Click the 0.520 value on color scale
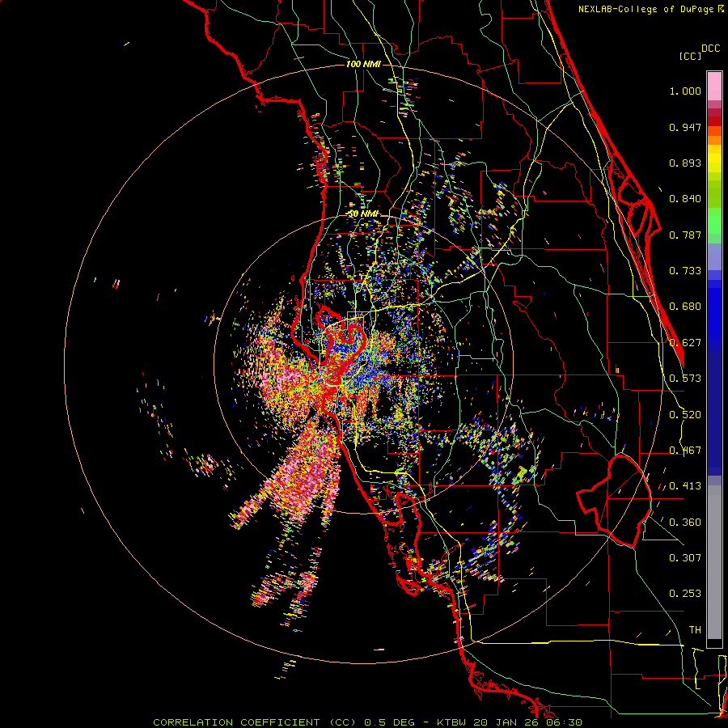Viewport: 728px width, 728px height. (x=685, y=415)
